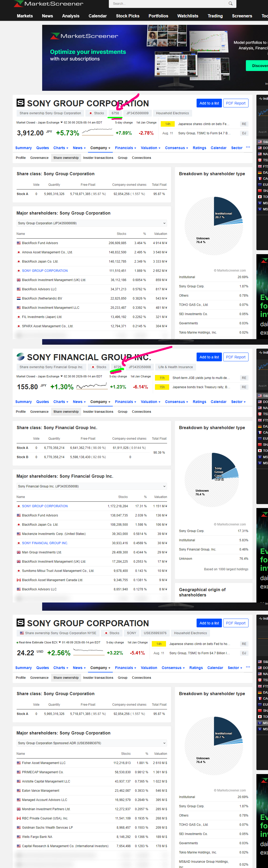This screenshot has height=868, width=268.
Task: Open the 'Japanese shares climb on bets Fed to ho…' headline
Action: click(x=200, y=644)
